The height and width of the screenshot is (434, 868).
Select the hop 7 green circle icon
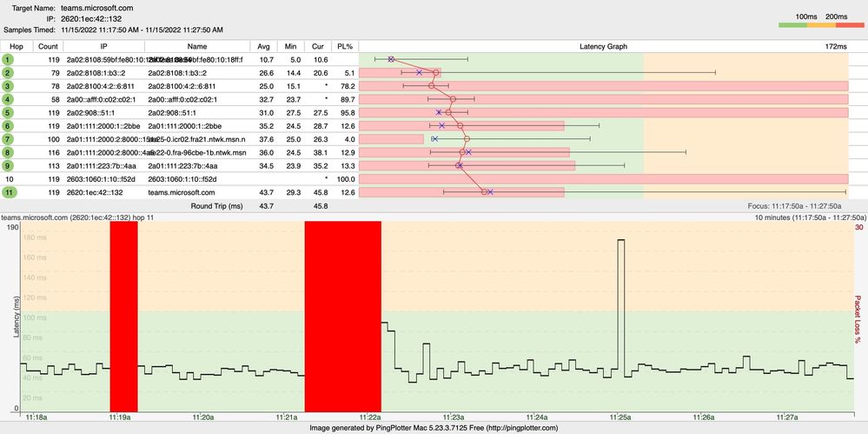[9, 139]
